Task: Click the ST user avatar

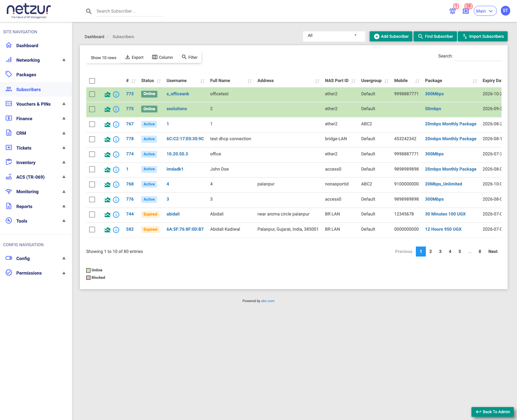Action: (505, 11)
